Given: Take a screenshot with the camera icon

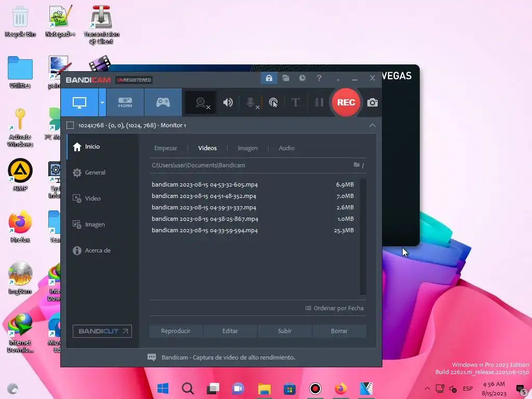Looking at the screenshot, I should pos(372,102).
